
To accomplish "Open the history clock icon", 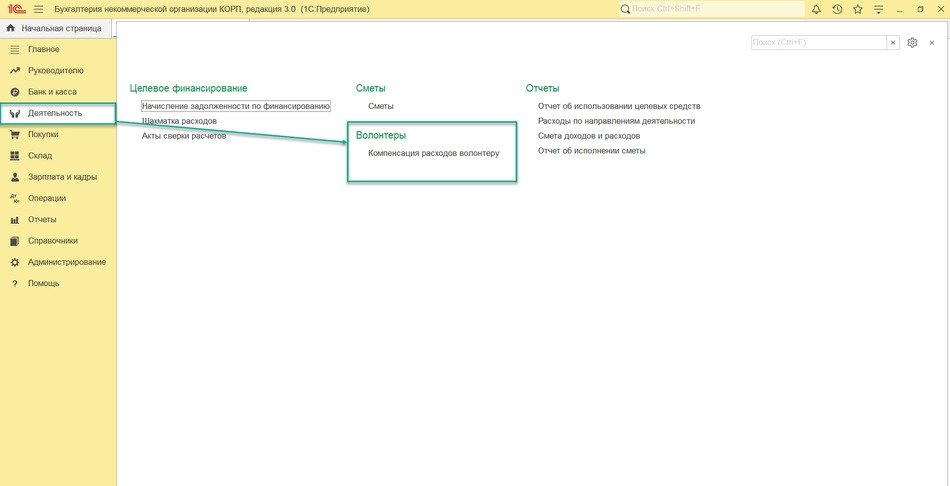I will pyautogui.click(x=837, y=9).
